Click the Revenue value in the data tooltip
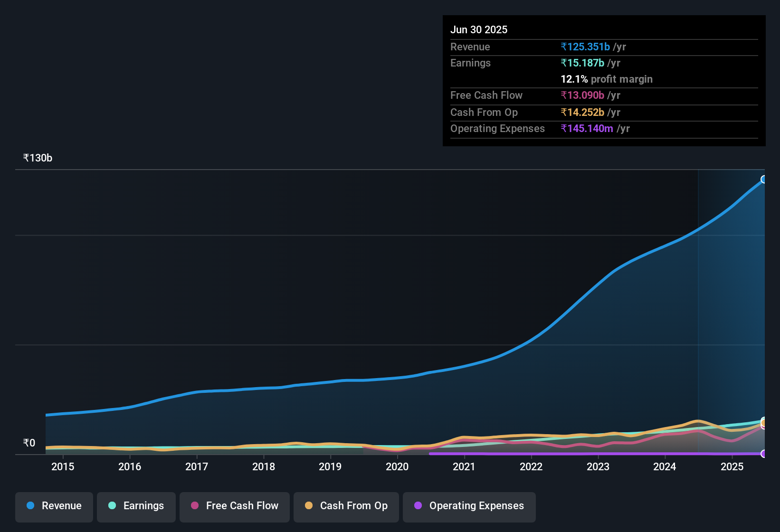This screenshot has width=780, height=532. [x=585, y=47]
